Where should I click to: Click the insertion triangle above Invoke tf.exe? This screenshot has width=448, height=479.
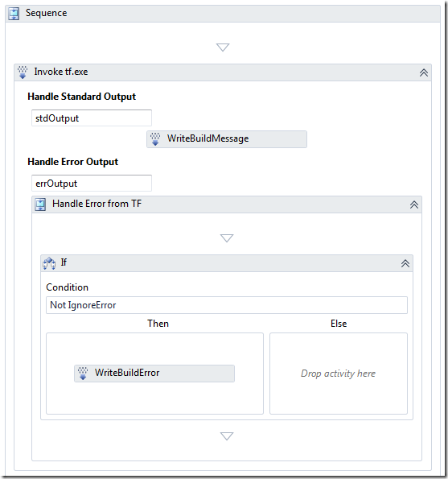click(223, 47)
